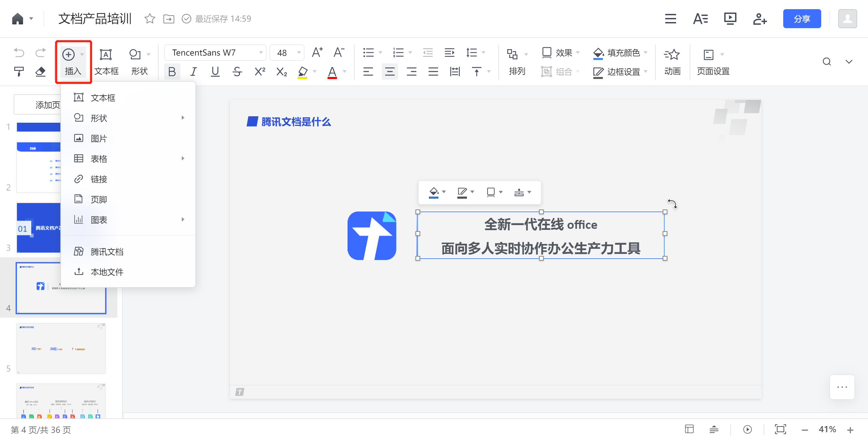Click the blue 分享 button
868x440 pixels.
[x=802, y=19]
